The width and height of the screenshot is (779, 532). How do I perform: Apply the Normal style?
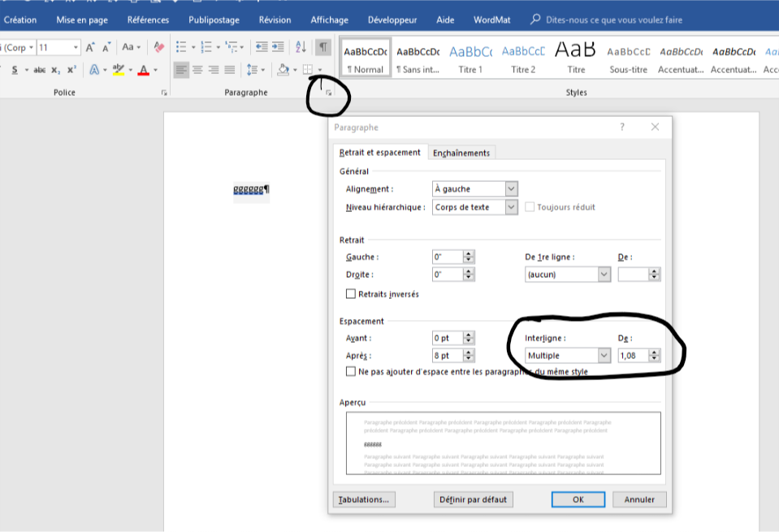366,58
